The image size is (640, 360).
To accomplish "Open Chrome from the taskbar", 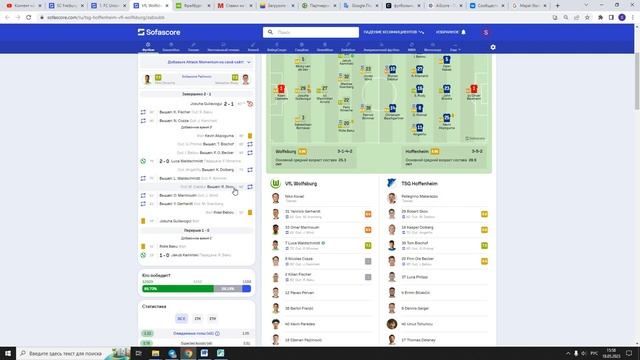I will (x=188, y=353).
